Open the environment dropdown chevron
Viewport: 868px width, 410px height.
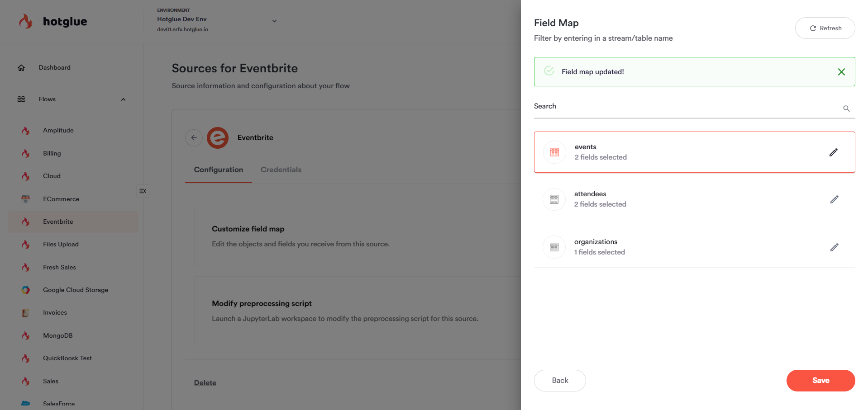pyautogui.click(x=274, y=21)
